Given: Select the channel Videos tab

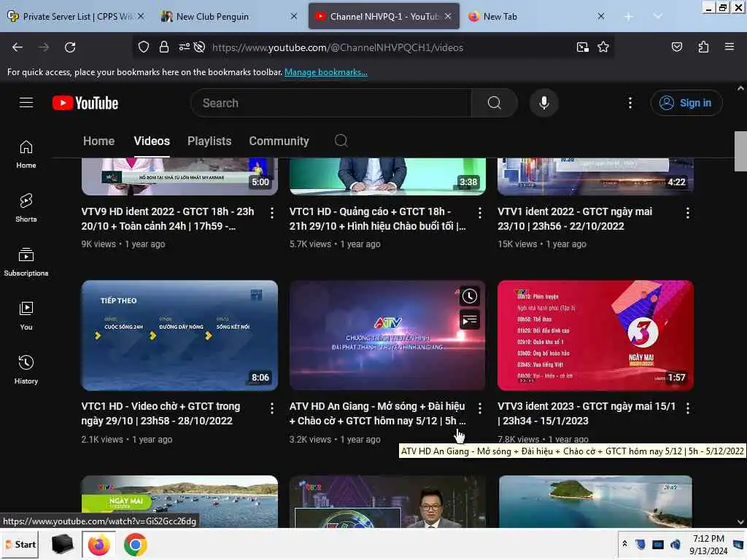Looking at the screenshot, I should (x=152, y=141).
